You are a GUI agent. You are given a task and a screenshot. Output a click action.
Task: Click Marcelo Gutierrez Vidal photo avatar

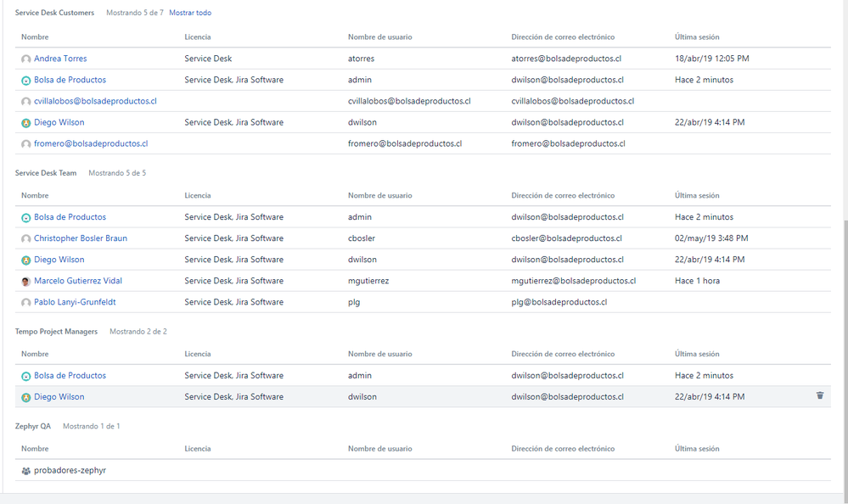click(x=26, y=281)
